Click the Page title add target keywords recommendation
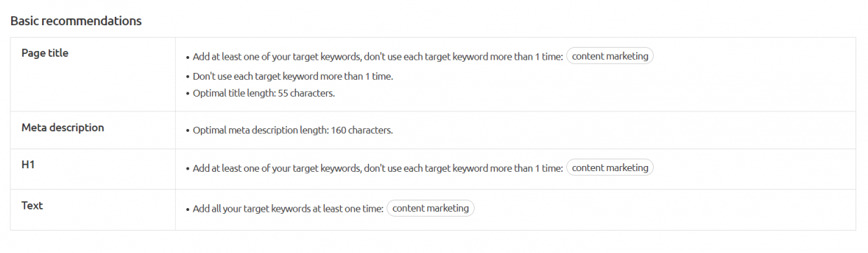The height and width of the screenshot is (253, 868). pos(377,57)
